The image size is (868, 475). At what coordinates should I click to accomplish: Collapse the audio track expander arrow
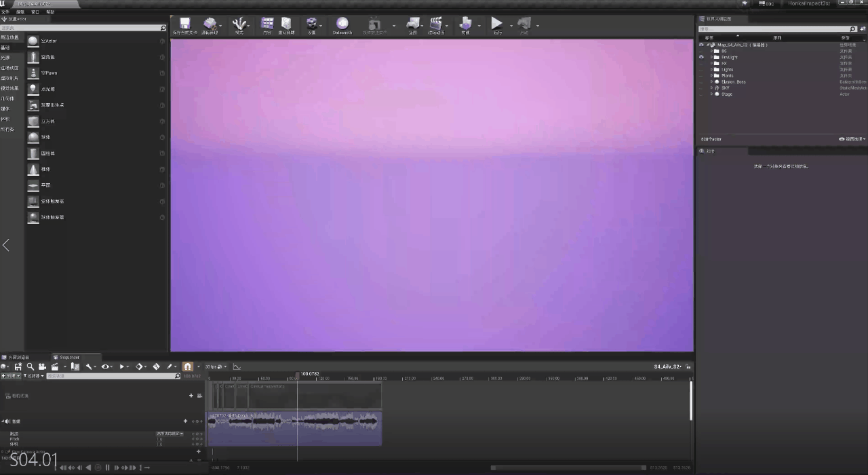(3, 421)
